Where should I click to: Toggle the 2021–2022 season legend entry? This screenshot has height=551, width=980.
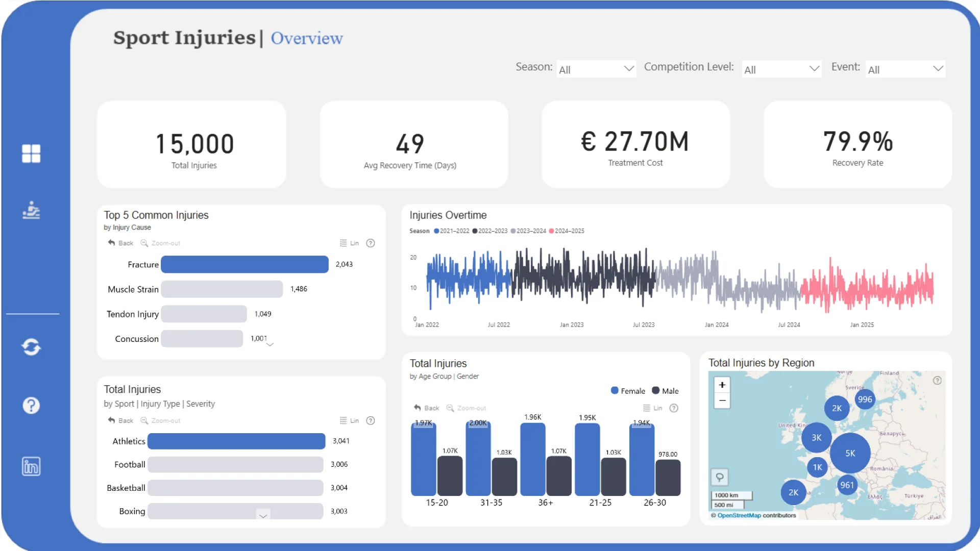coord(451,231)
